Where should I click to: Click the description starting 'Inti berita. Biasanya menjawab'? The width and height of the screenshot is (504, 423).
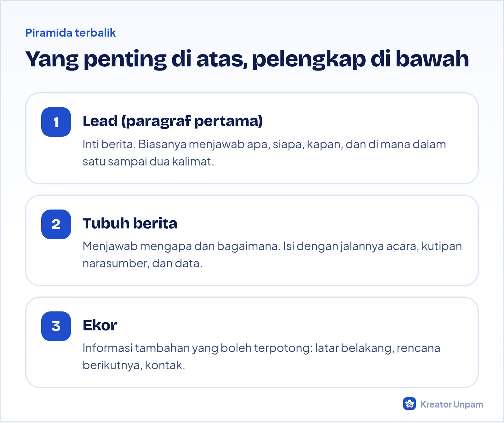click(264, 153)
